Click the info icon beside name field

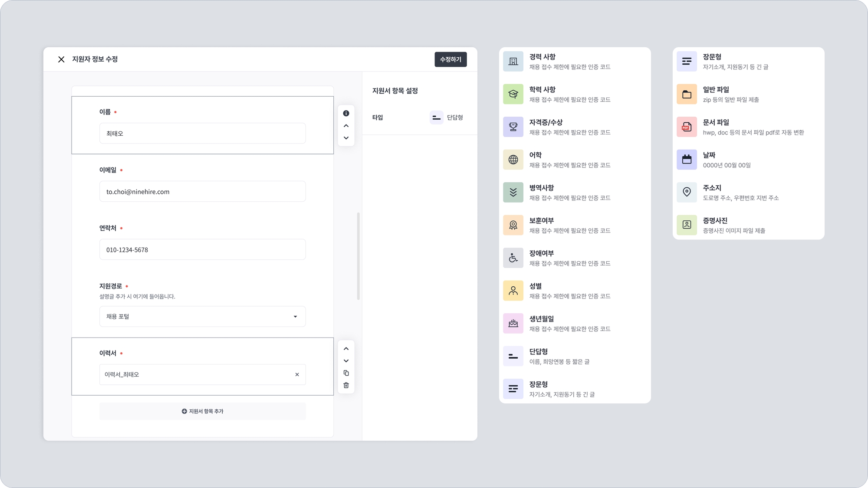click(346, 113)
